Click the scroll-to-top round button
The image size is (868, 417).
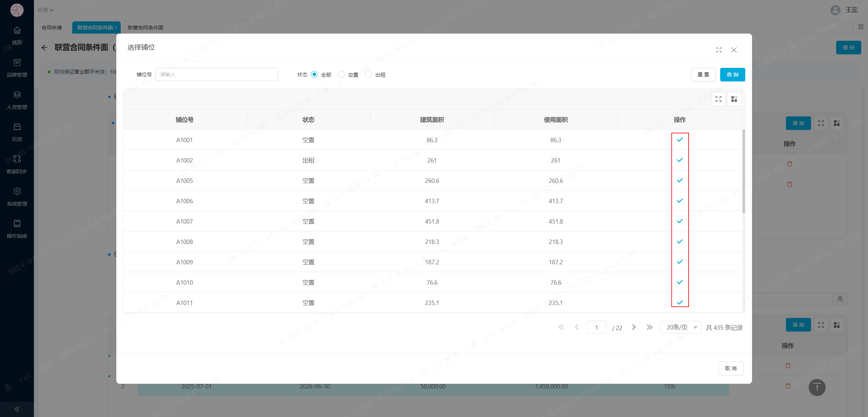point(817,387)
